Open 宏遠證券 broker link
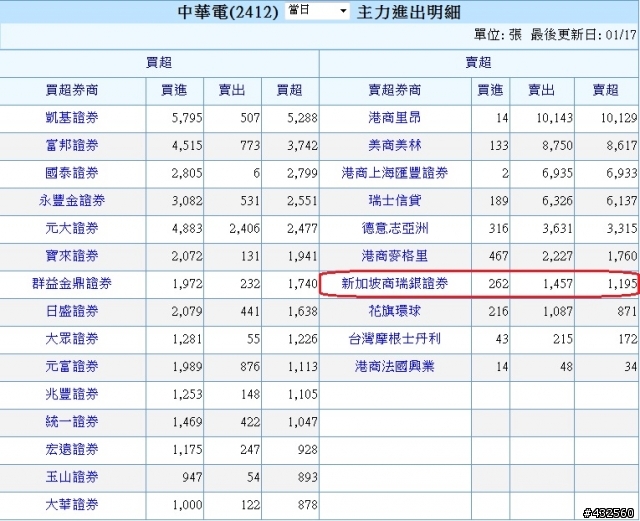 (x=72, y=449)
